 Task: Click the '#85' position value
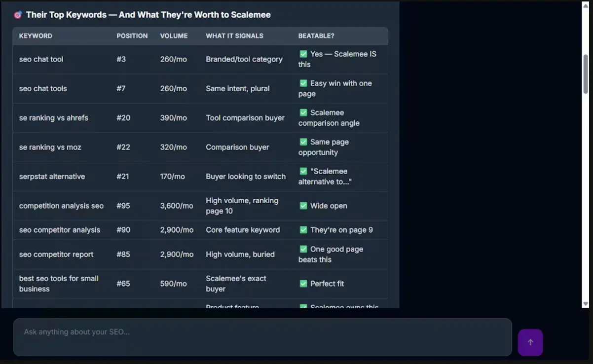(x=123, y=255)
